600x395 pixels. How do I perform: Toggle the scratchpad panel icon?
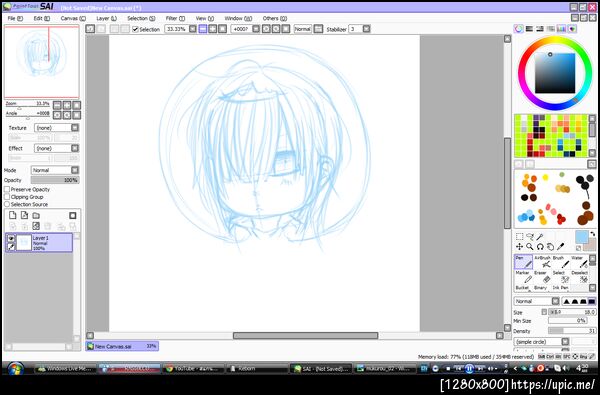point(572,29)
